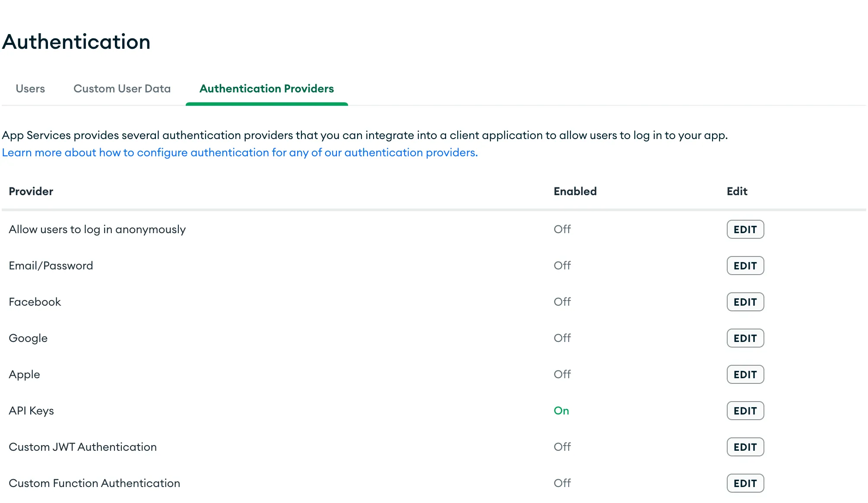Select the Email/Password provider row label

coord(51,266)
